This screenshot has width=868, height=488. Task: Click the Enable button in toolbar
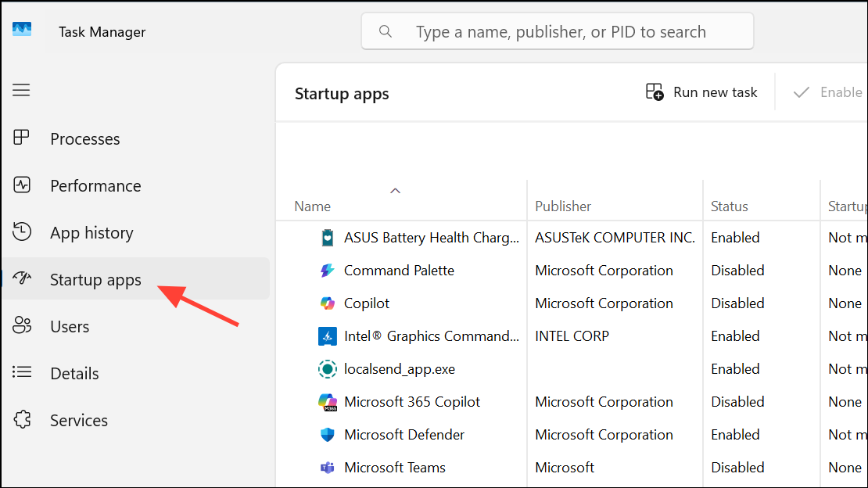828,92
